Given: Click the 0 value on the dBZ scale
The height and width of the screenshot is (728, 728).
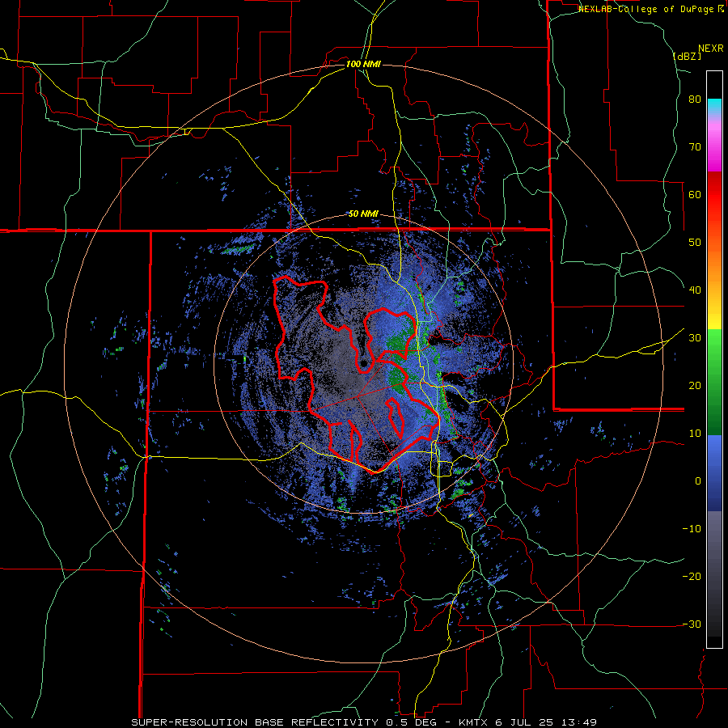Looking at the screenshot, I should click(x=698, y=481).
